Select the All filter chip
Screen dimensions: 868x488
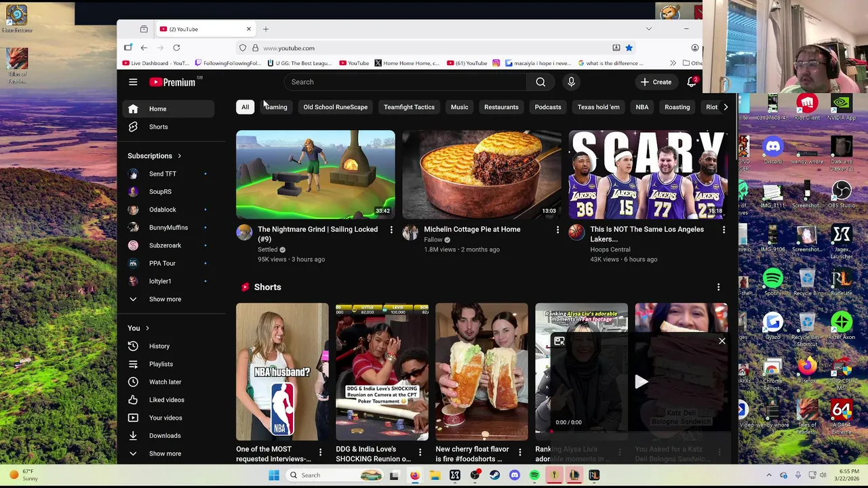pos(245,107)
